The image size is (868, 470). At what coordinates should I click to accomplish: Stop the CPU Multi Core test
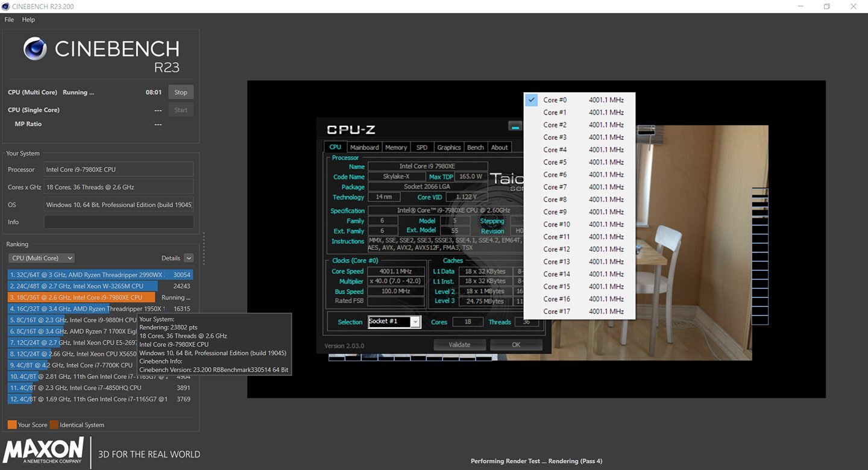(x=181, y=92)
